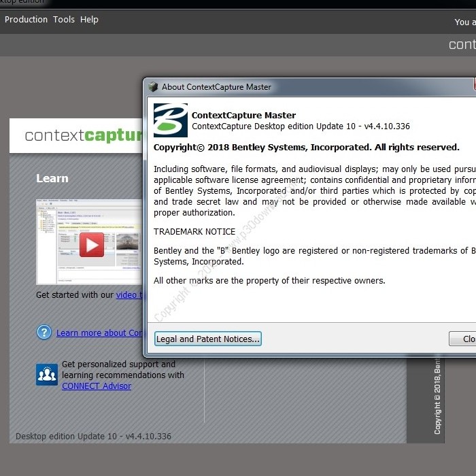Screen dimensions: 476x476
Task: Click the TRADEMARK NOTICE text
Action: point(194,232)
